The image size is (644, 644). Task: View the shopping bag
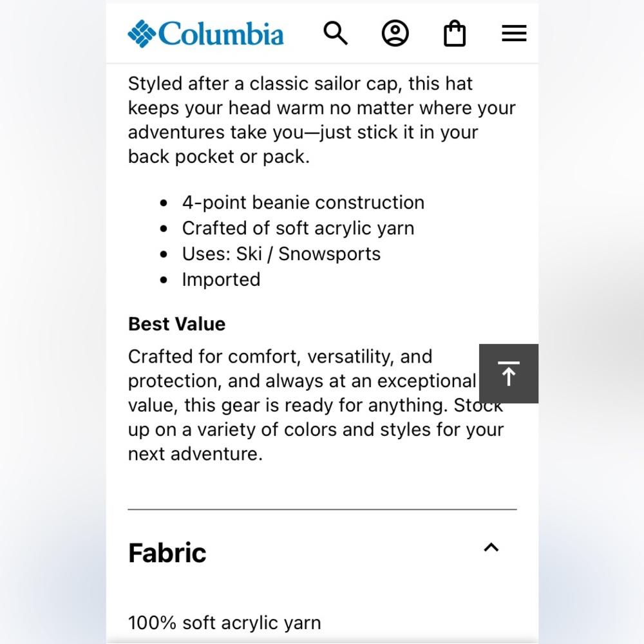coord(455,33)
